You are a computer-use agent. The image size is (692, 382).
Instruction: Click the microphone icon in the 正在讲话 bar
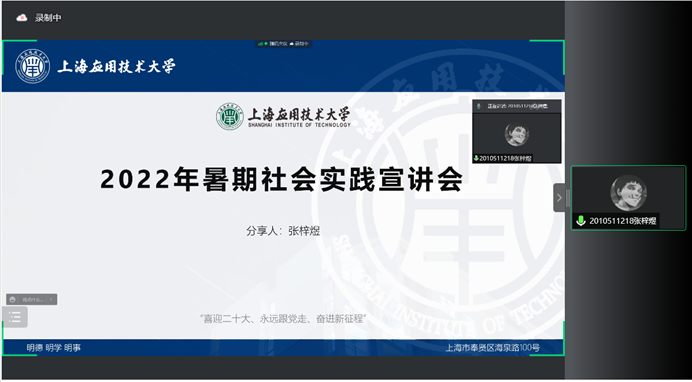coord(479,106)
